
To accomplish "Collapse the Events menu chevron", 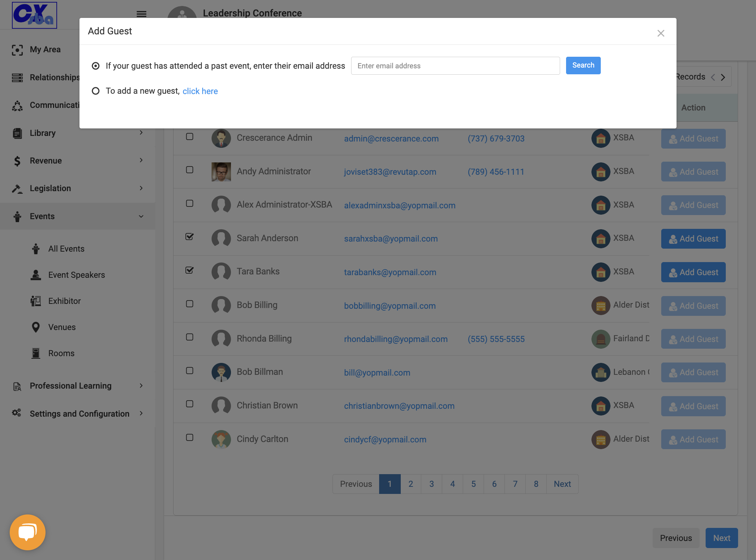I will pos(141,217).
